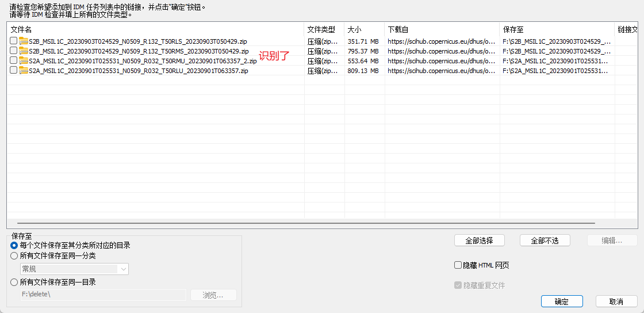Image resolution: width=644 pixels, height=313 pixels.
Task: Click the size cell 809.13 MB
Action: [363, 71]
